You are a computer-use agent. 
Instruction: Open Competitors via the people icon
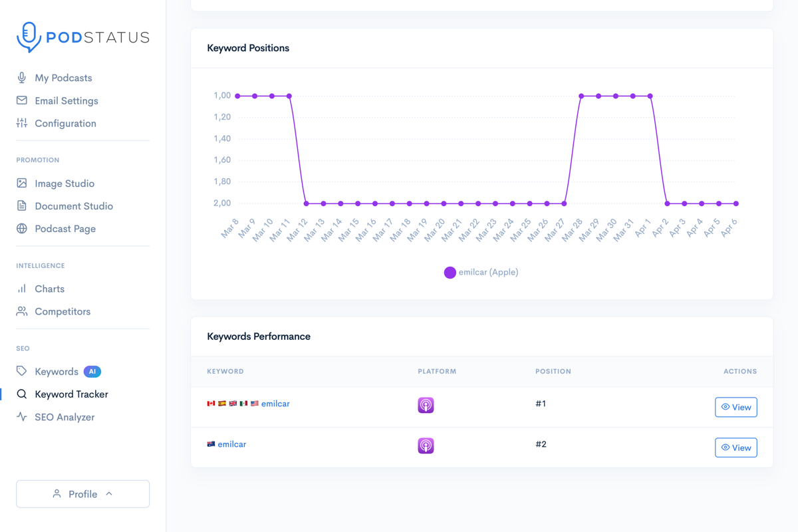tap(22, 311)
